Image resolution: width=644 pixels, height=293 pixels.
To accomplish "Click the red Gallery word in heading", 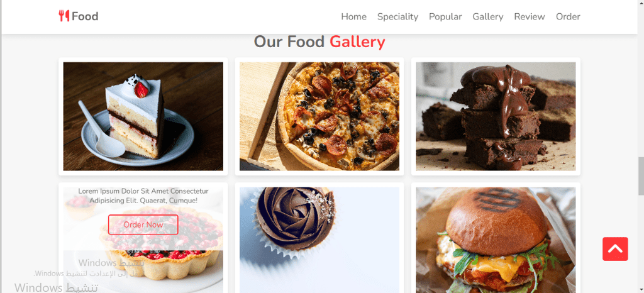I will [x=357, y=42].
